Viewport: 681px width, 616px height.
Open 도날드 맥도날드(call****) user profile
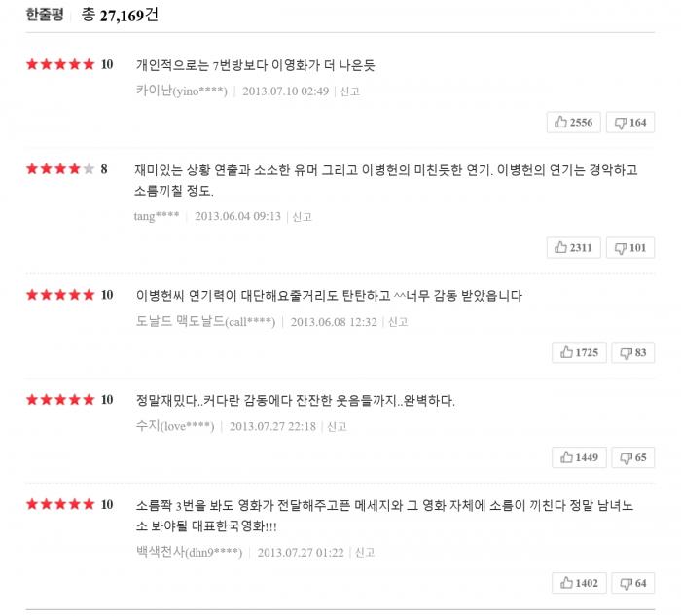point(205,322)
